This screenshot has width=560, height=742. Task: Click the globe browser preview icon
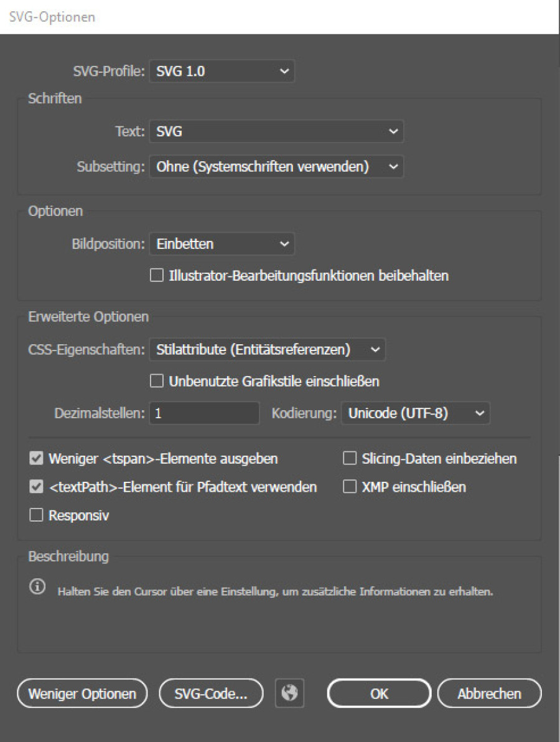[289, 693]
